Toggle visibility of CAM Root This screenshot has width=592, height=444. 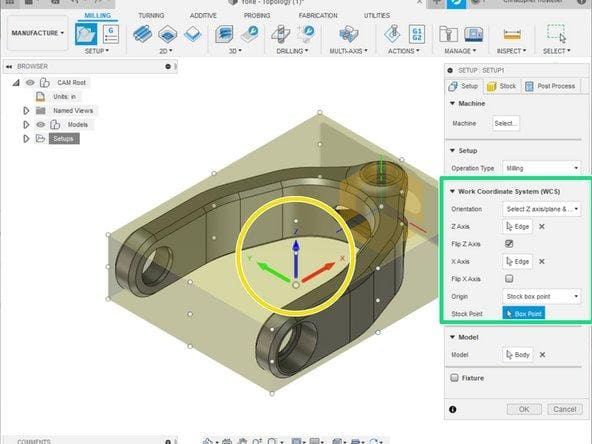point(30,82)
